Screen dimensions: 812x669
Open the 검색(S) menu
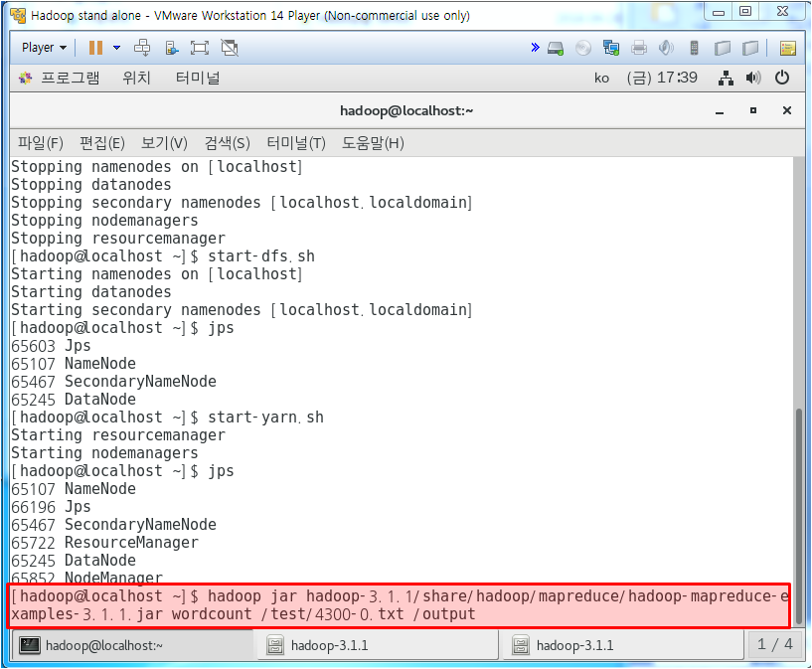pos(227,143)
